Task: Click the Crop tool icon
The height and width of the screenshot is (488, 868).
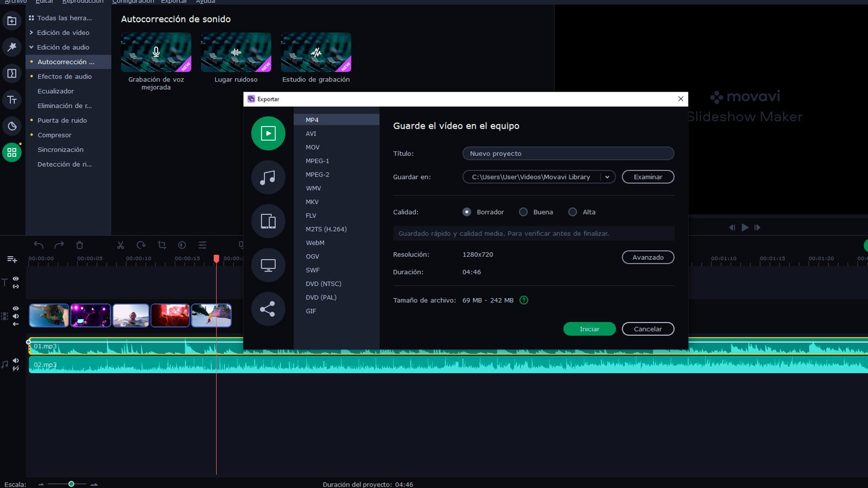Action: click(162, 245)
